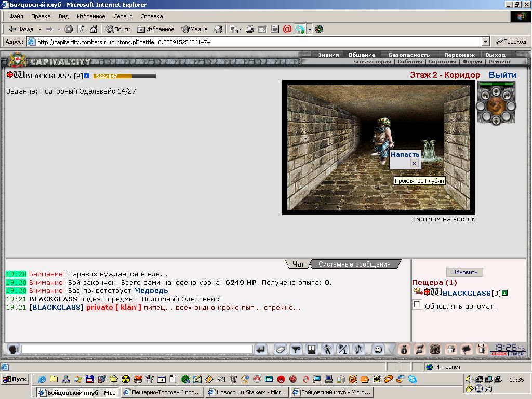Screen dimensions: 532x399
Task: Click the pink two-faces friends icon
Action: (x=435, y=349)
